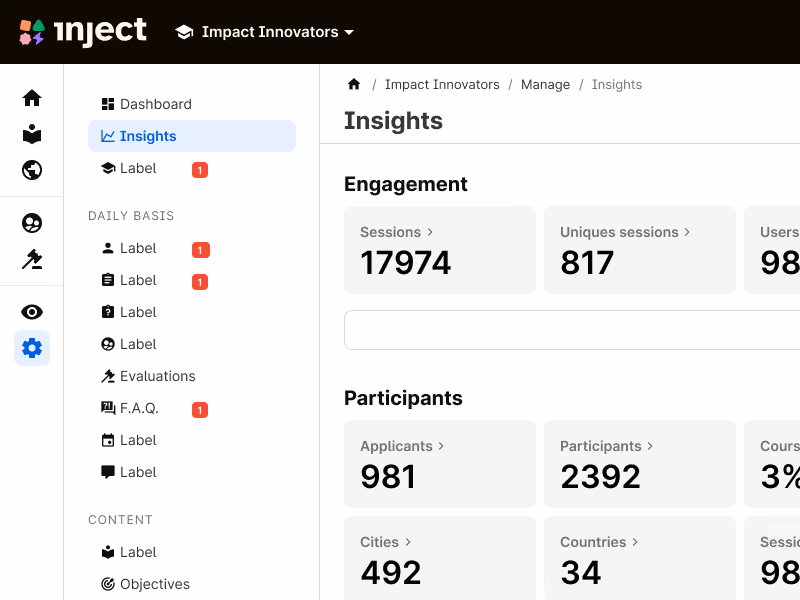Click the 981 applicants value

click(x=388, y=477)
